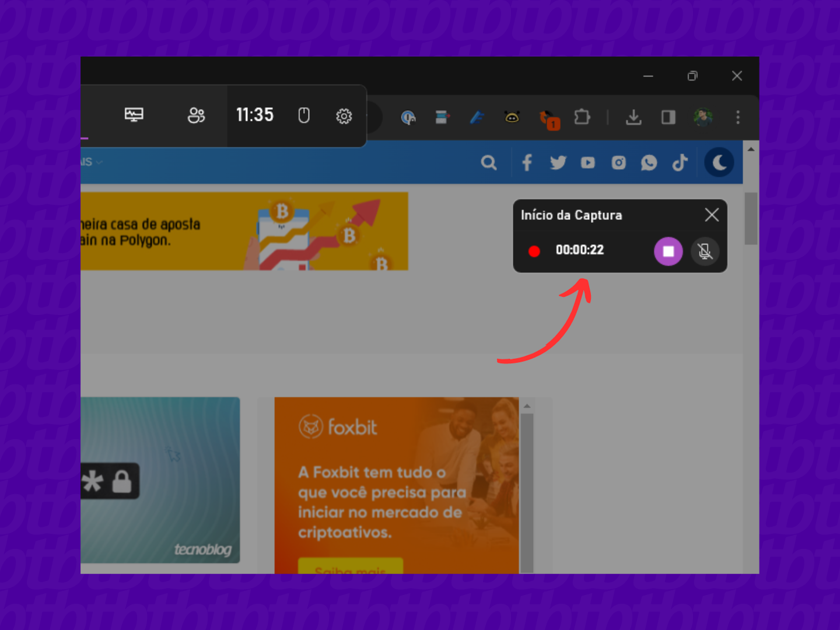Open recording settings with the gear icon

[345, 116]
